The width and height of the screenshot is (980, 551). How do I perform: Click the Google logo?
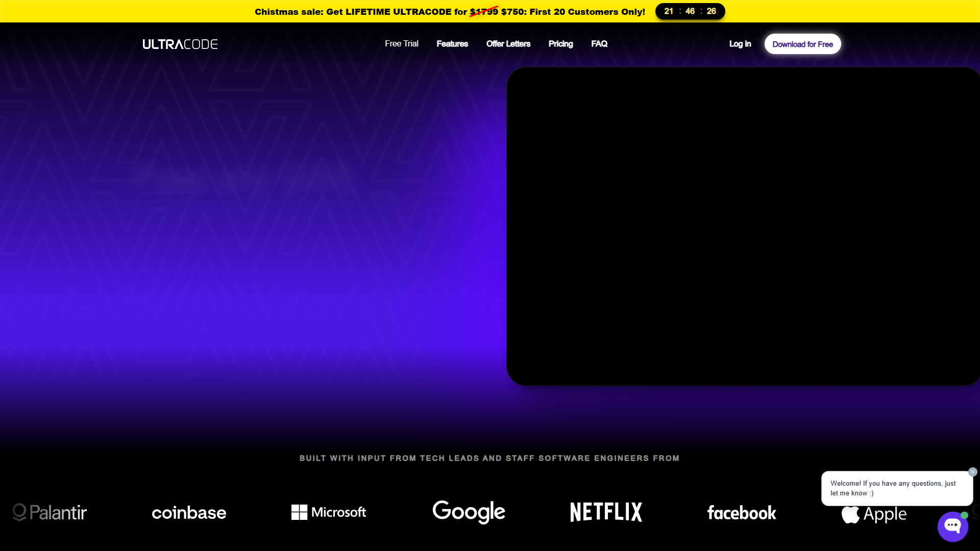click(x=469, y=512)
